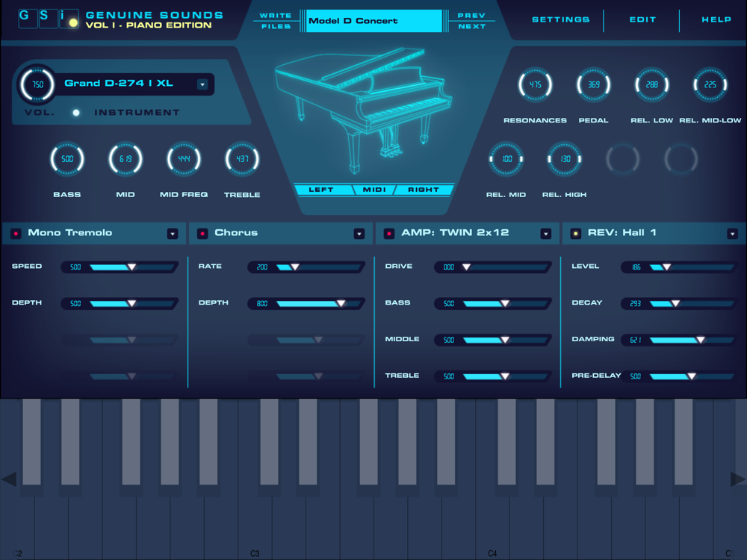The width and height of the screenshot is (747, 560).
Task: Click the GSi logo icon
Action: [x=49, y=18]
